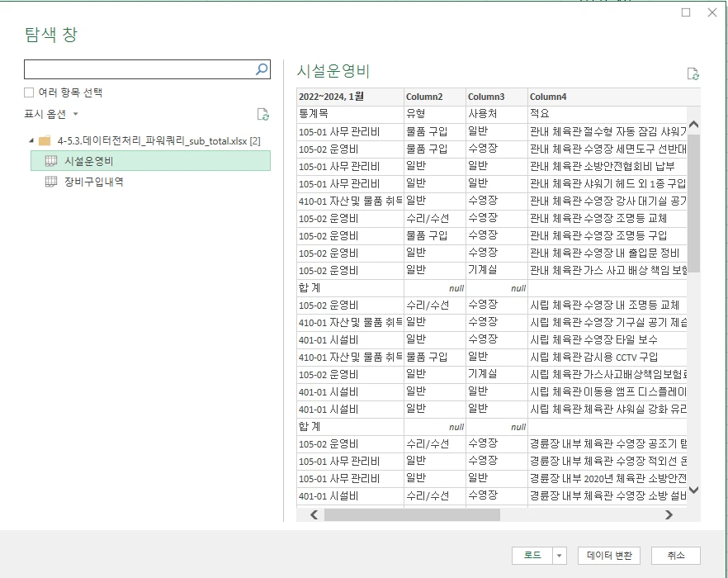
Task: Select the 장비구입내역 sheet in the tree
Action: tap(93, 182)
